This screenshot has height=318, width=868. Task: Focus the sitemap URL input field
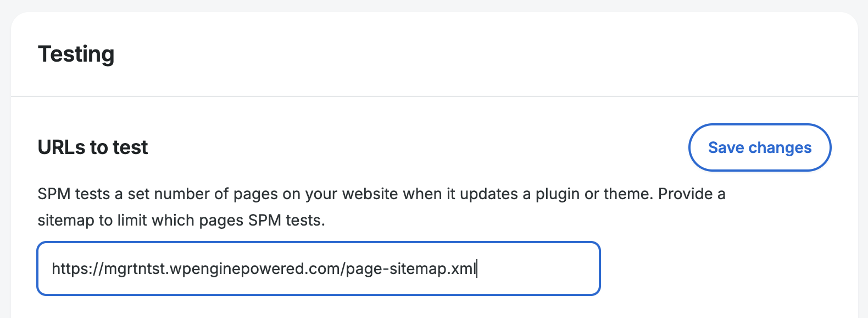(x=319, y=268)
